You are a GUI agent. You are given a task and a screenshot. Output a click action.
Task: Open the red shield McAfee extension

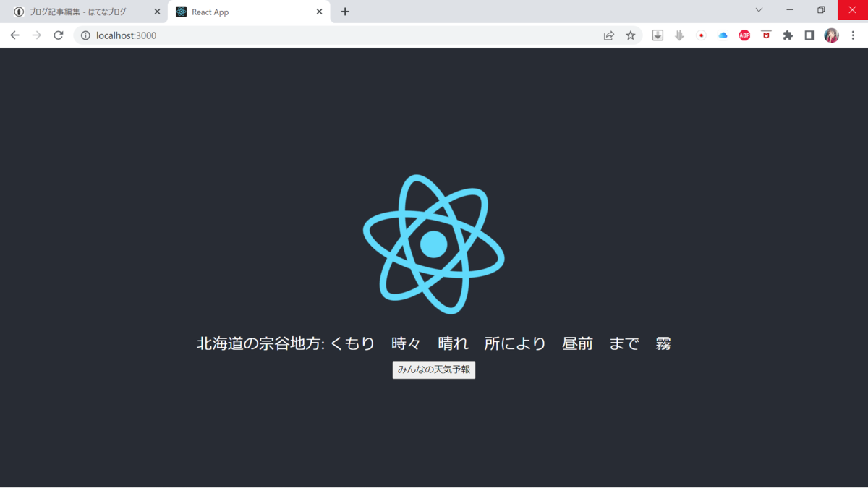tap(766, 35)
